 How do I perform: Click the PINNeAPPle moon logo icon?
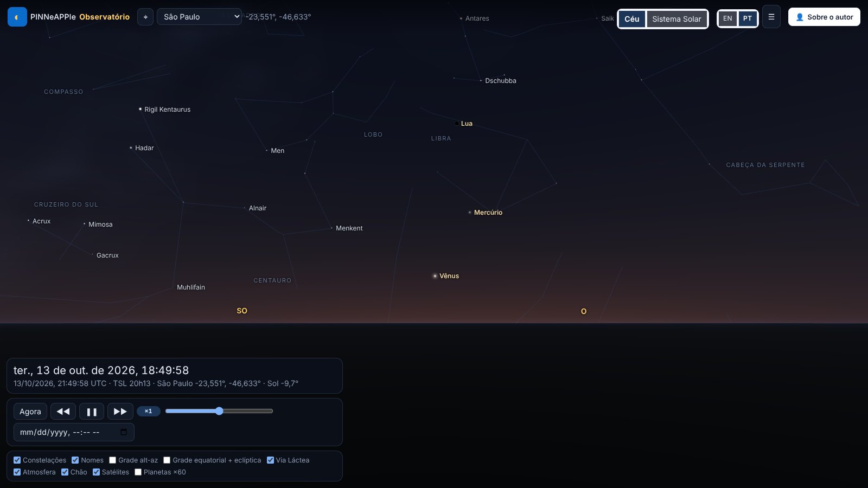17,17
